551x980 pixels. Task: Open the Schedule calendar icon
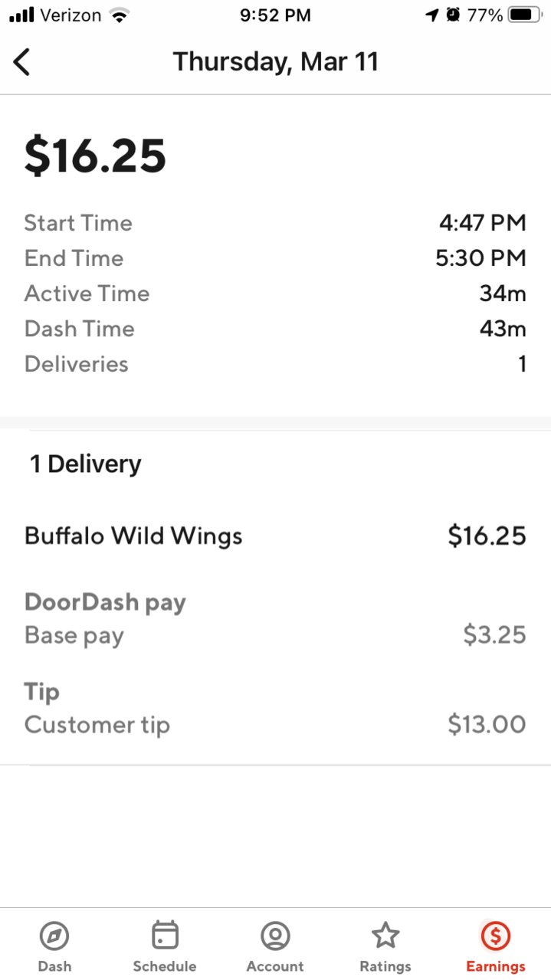(x=165, y=936)
